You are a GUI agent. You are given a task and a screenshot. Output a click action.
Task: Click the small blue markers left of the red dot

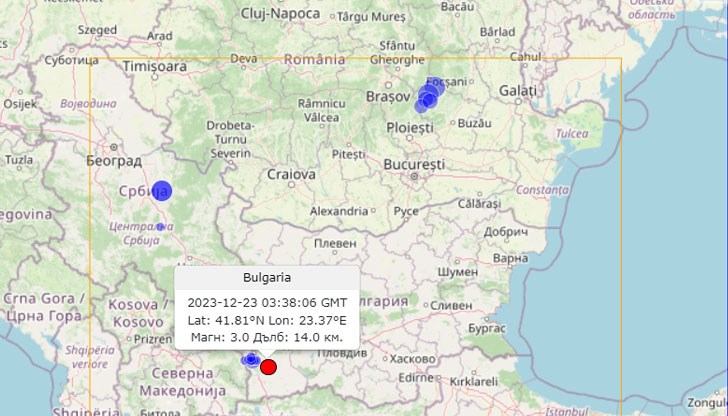pyautogui.click(x=250, y=359)
